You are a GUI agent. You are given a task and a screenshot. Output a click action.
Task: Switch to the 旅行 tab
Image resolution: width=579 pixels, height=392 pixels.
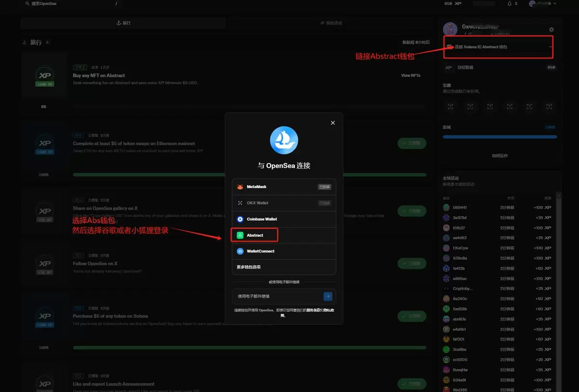tap(124, 23)
